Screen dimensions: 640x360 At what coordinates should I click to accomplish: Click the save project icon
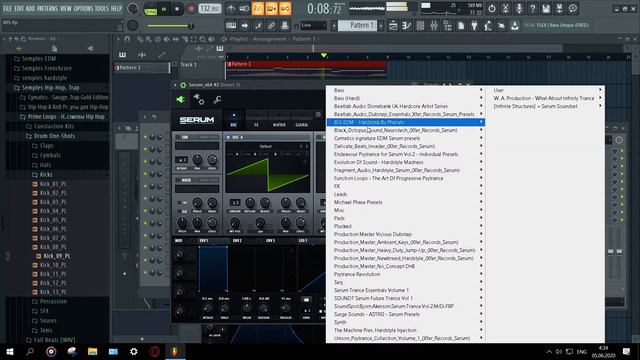point(546,9)
